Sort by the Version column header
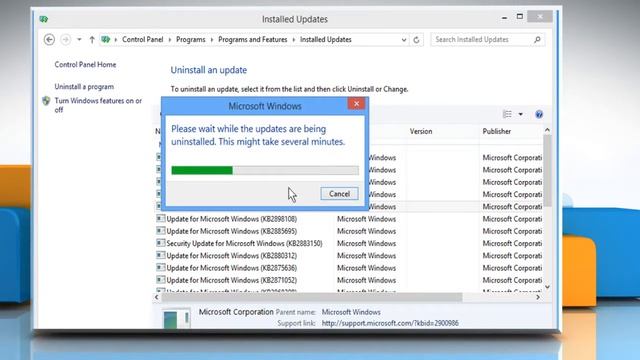This screenshot has width=640, height=360. pos(421,131)
